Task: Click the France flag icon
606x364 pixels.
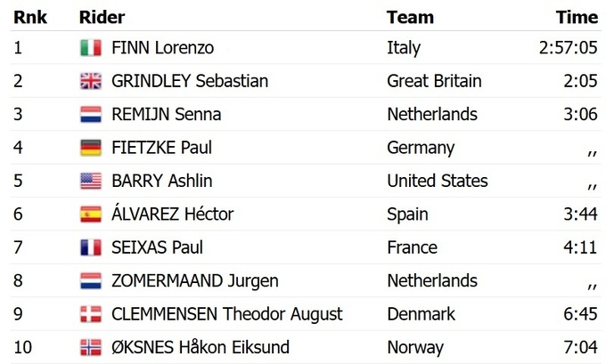Action: click(91, 247)
